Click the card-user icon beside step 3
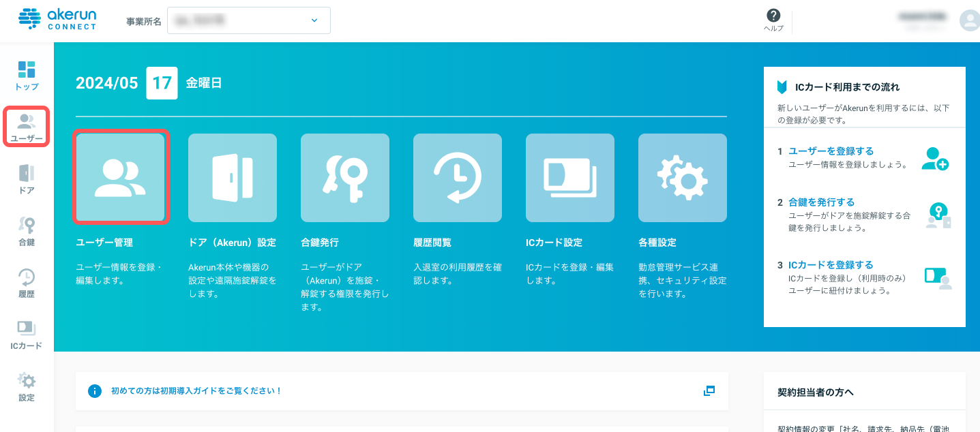 938,279
